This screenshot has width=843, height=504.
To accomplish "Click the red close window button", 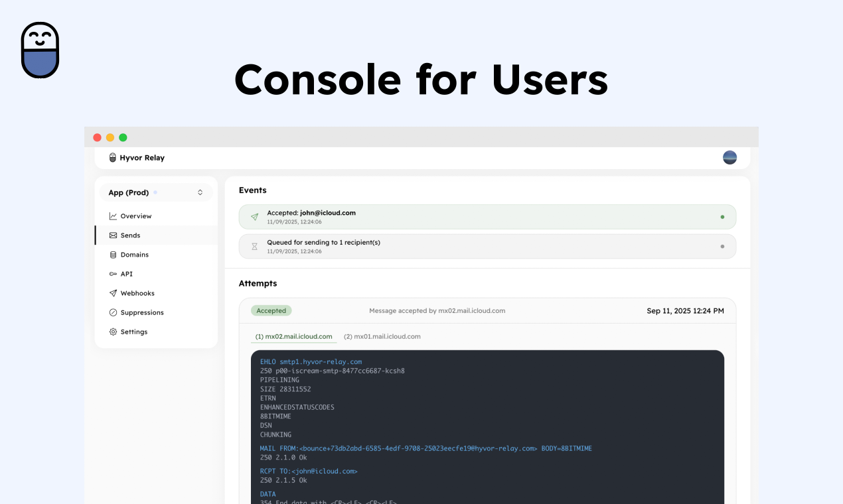I will pyautogui.click(x=97, y=137).
